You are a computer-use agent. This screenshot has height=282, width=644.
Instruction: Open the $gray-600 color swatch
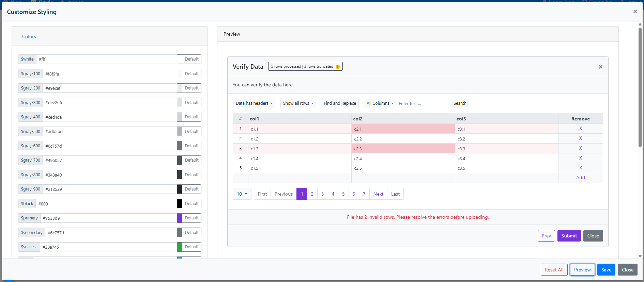pos(180,146)
